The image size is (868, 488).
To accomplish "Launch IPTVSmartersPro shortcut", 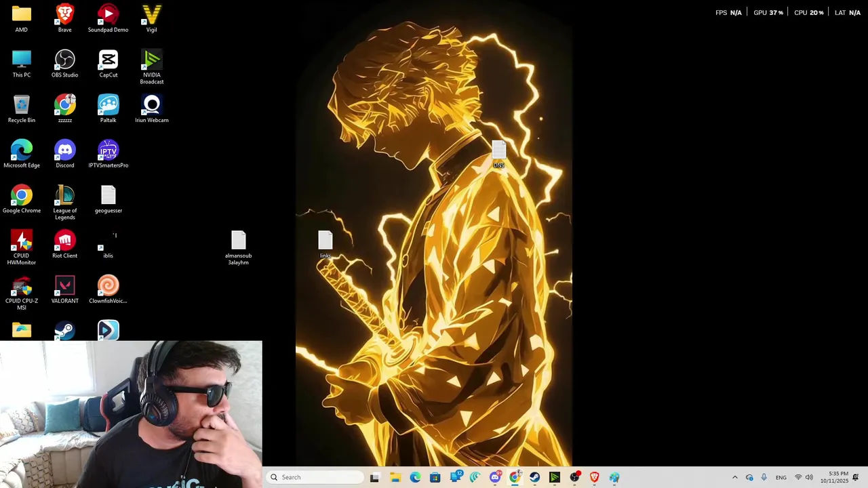I will point(108,155).
